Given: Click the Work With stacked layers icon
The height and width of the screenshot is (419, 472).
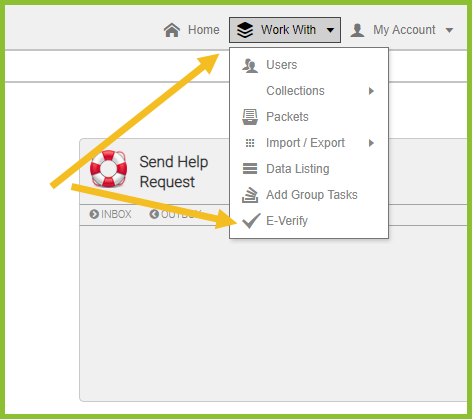Looking at the screenshot, I should pos(245,30).
